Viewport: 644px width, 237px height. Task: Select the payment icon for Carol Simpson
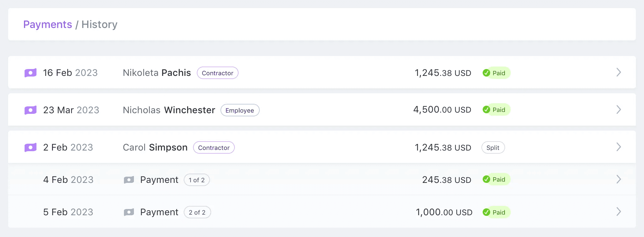pos(30,147)
